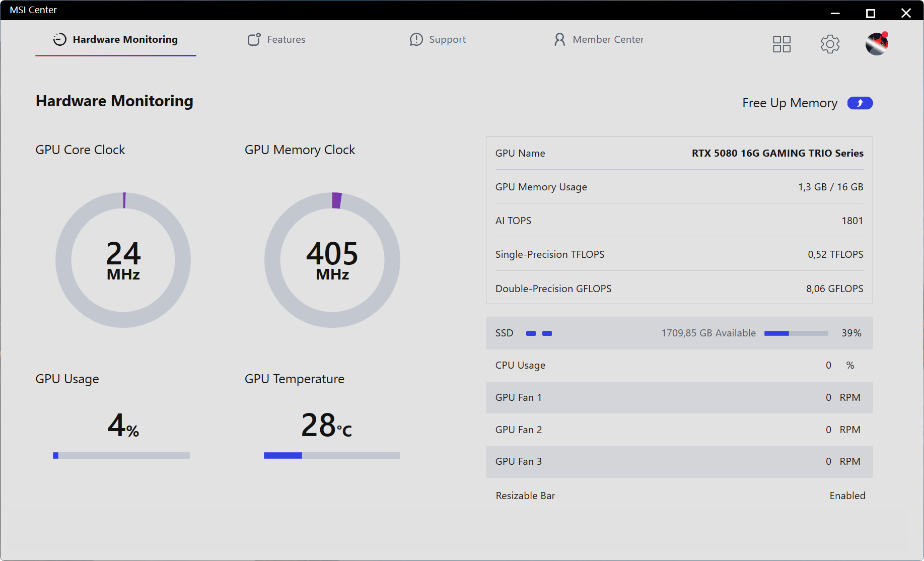Click the Free Up Memory label
The width and height of the screenshot is (924, 561).
pyautogui.click(x=790, y=103)
